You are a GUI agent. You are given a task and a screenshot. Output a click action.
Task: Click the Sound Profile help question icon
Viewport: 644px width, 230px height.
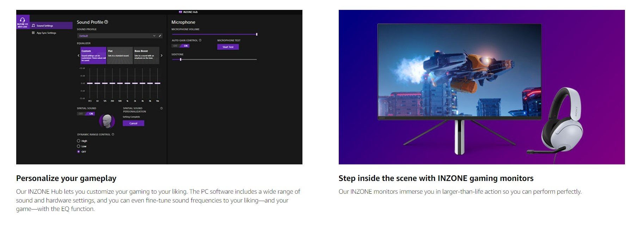(x=106, y=22)
